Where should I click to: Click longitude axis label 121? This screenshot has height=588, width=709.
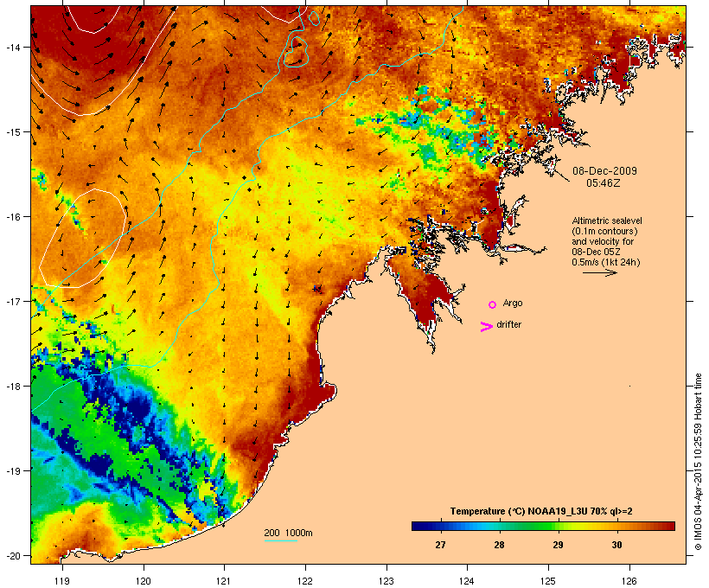click(x=224, y=581)
